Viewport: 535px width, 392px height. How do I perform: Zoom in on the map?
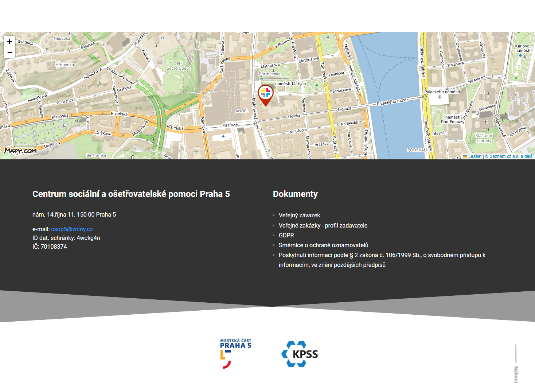coord(9,42)
